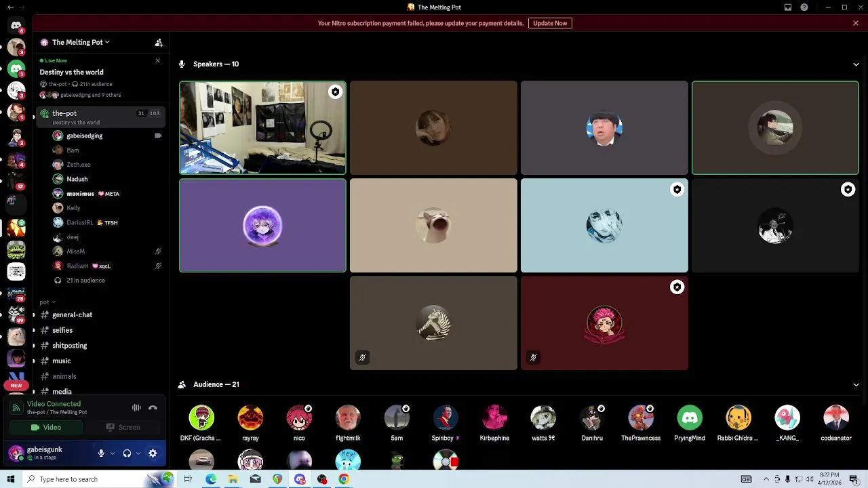The width and height of the screenshot is (868, 488).
Task: Open User Settings gear icon
Action: 153,453
